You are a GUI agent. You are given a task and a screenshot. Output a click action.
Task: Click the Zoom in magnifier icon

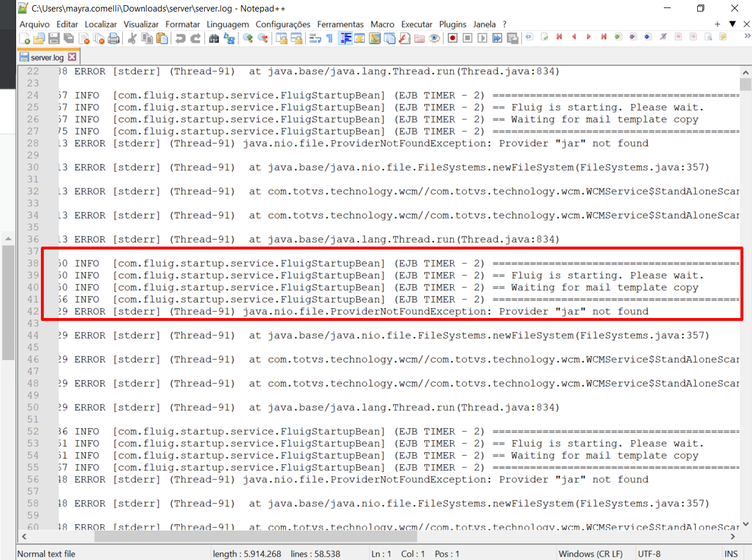point(248,39)
